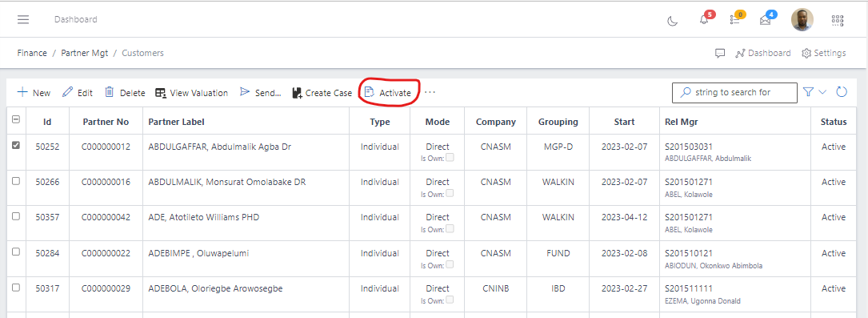
Task: Toggle Is Own checkbox for ADEBOLA row
Action: click(450, 300)
